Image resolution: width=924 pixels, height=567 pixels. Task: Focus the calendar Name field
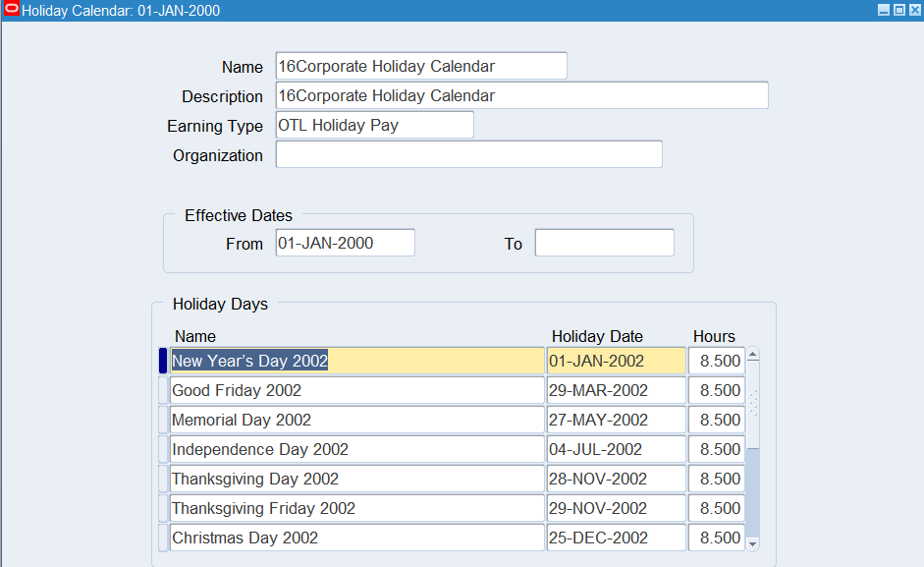421,67
